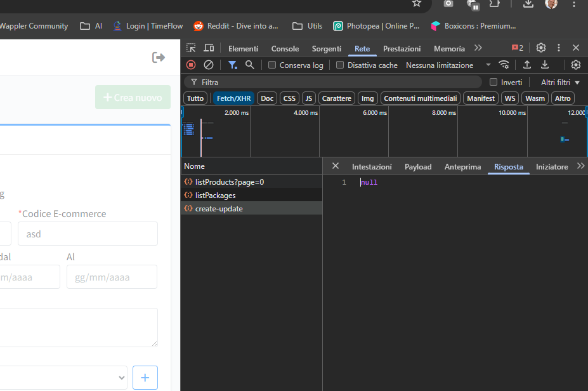Open Nessuna limitazione throttling dropdown
Viewport: 588px width, 391px height.
pyautogui.click(x=448, y=65)
